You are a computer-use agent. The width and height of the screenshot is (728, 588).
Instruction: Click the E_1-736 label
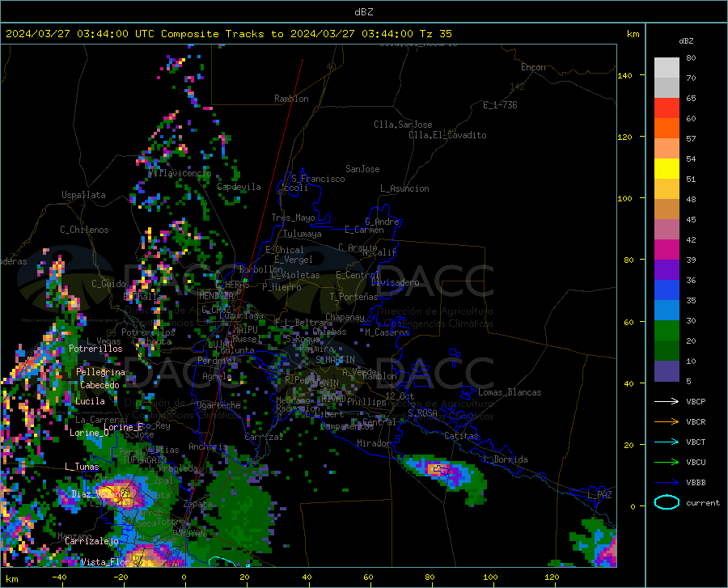pyautogui.click(x=500, y=105)
